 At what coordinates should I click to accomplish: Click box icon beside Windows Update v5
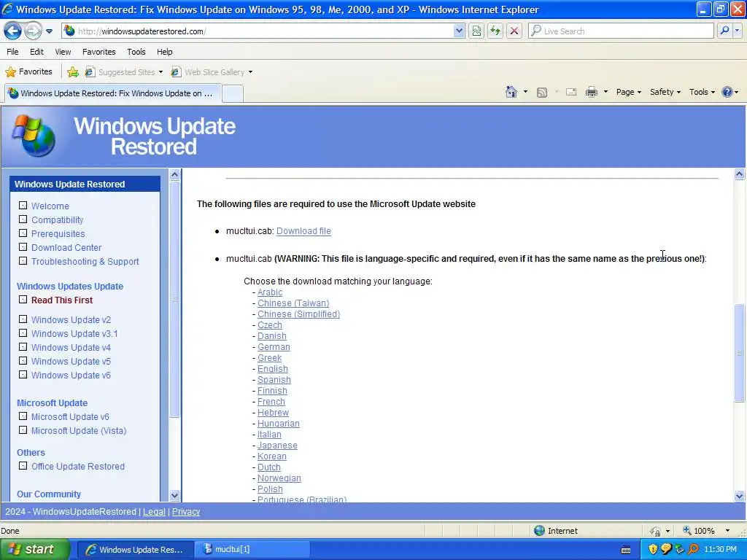[x=23, y=361]
